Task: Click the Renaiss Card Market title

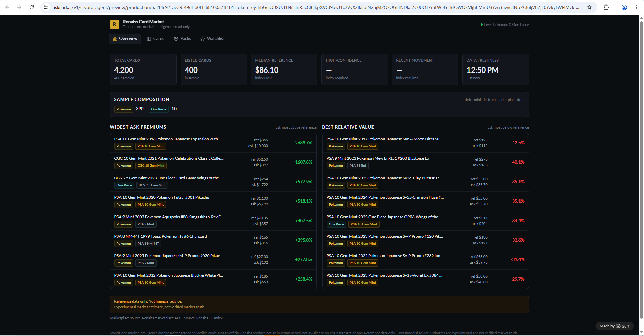Action: [143, 22]
